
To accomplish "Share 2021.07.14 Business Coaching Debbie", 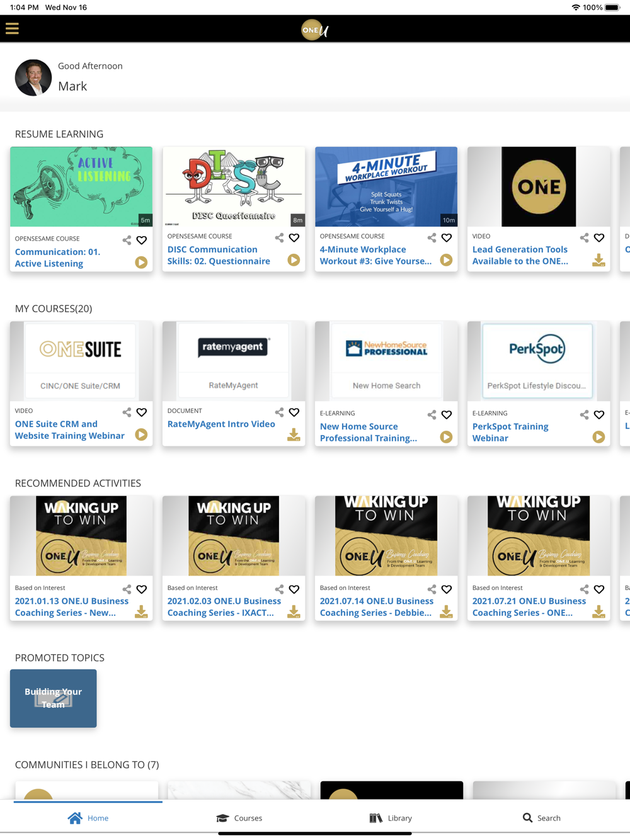I will (x=432, y=589).
